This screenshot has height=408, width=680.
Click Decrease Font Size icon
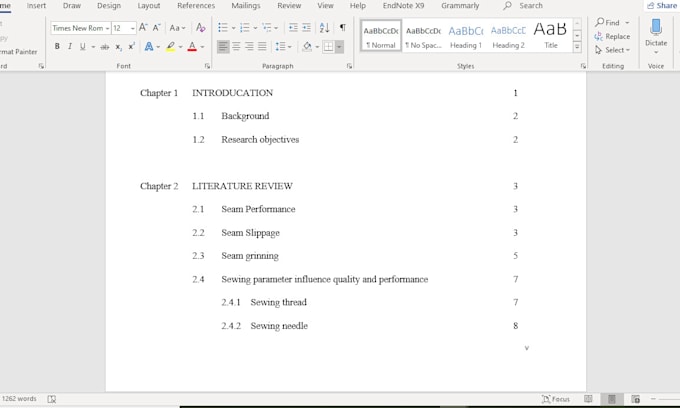point(156,28)
